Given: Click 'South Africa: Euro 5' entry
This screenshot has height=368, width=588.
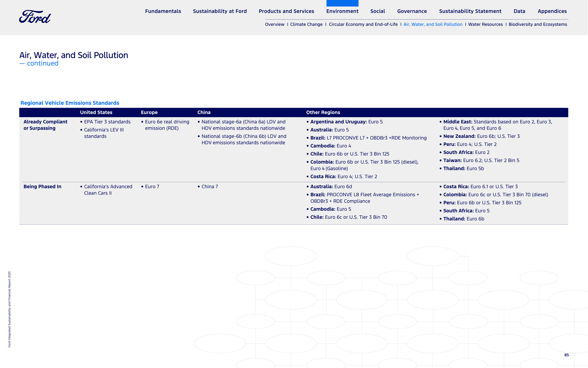Looking at the screenshot, I should tap(466, 211).
